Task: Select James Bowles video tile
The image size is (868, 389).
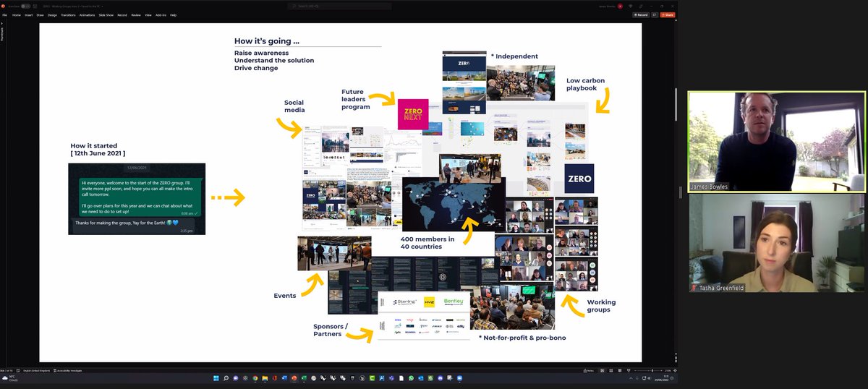Action: [776, 142]
